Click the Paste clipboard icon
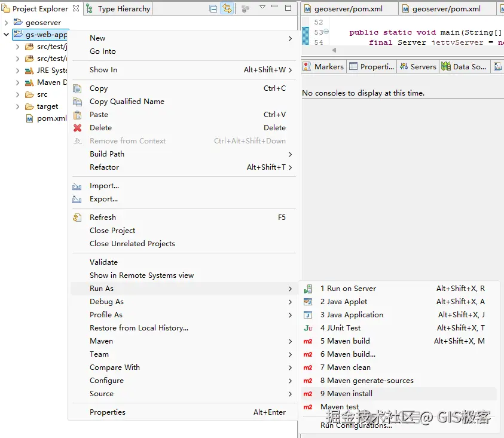Viewport: 504px width, 438px height. click(x=77, y=115)
